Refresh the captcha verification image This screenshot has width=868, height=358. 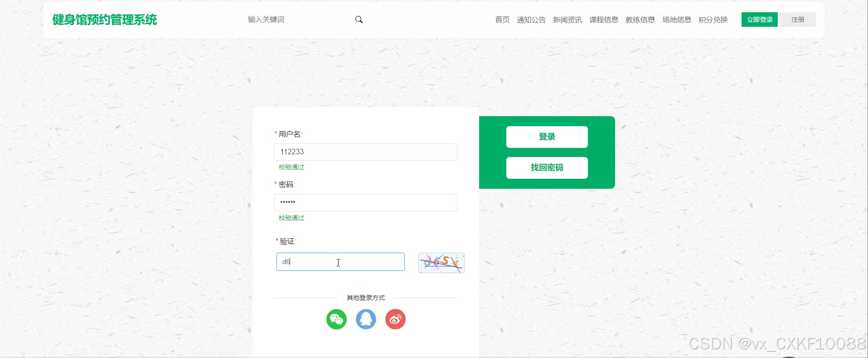pos(441,263)
